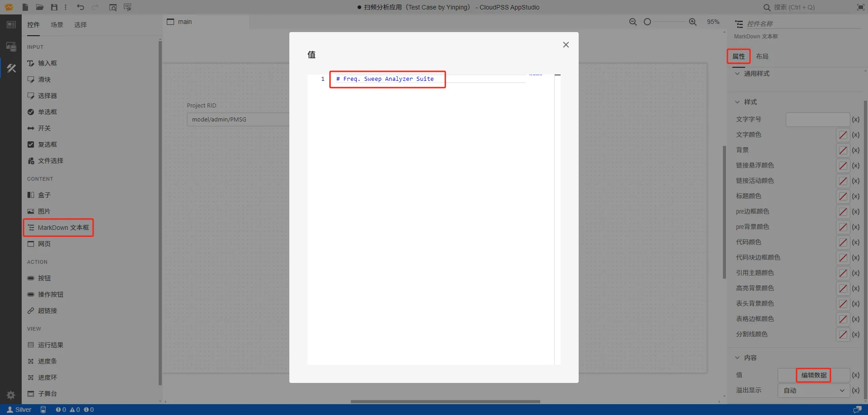868x415 pixels.
Task: Click the undo arrow icon
Action: 80,7
